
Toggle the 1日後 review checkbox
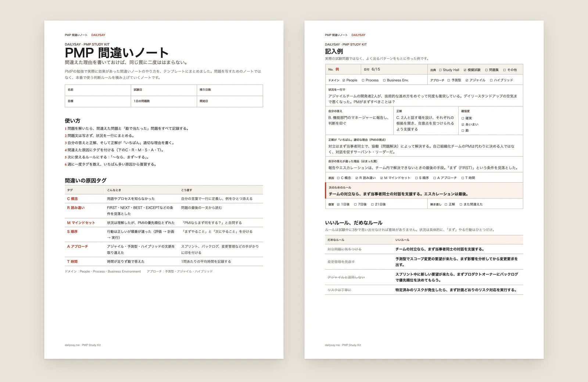click(x=338, y=204)
